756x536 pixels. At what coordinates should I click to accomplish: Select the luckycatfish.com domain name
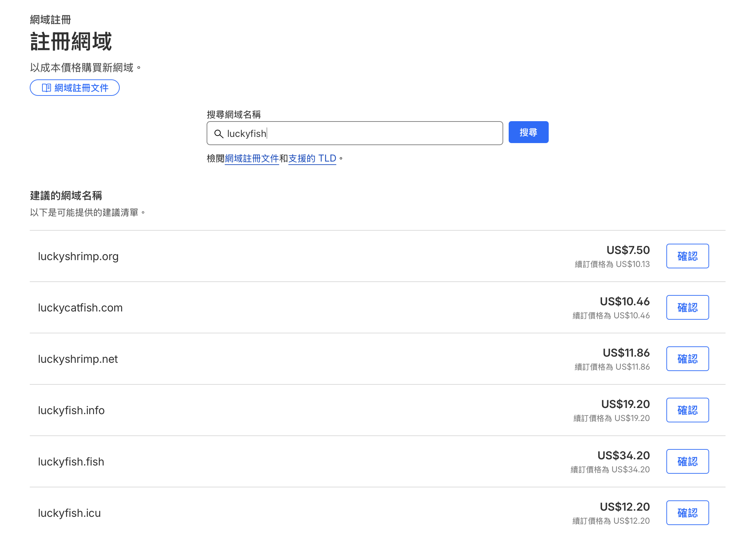tap(80, 308)
